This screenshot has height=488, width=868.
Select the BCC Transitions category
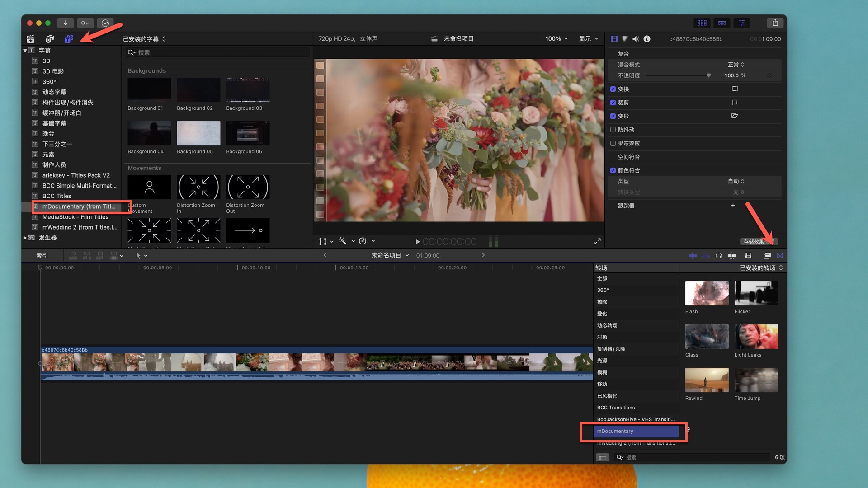tap(636, 408)
